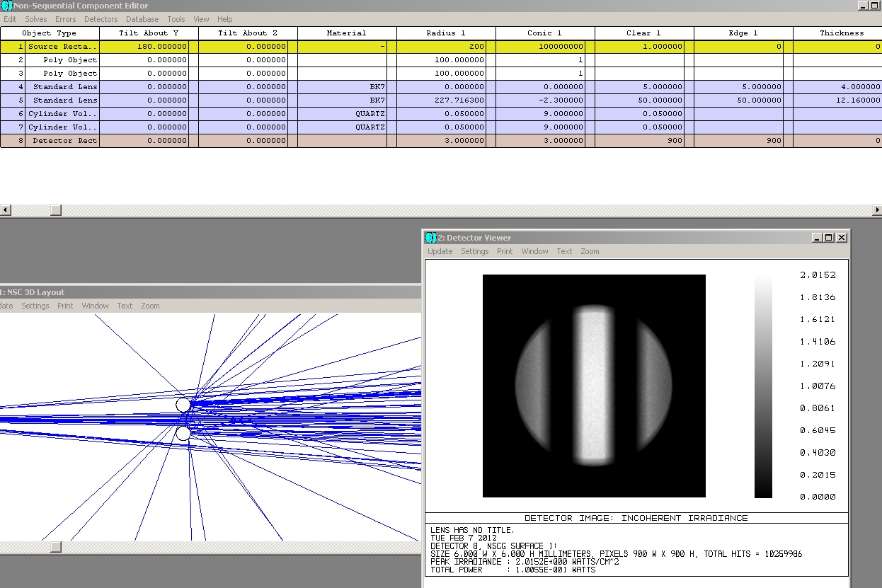Open View menu in Component Editor
The image size is (882, 588).
pyautogui.click(x=201, y=19)
